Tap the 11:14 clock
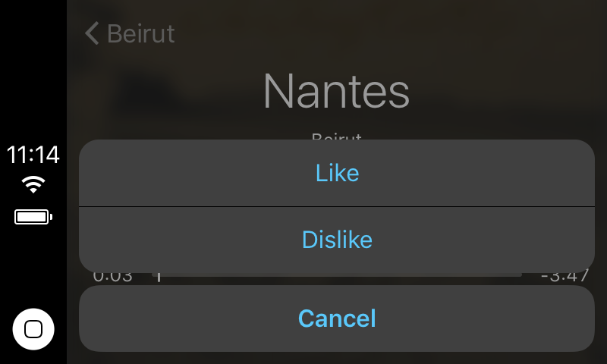607x364 pixels. [x=33, y=155]
